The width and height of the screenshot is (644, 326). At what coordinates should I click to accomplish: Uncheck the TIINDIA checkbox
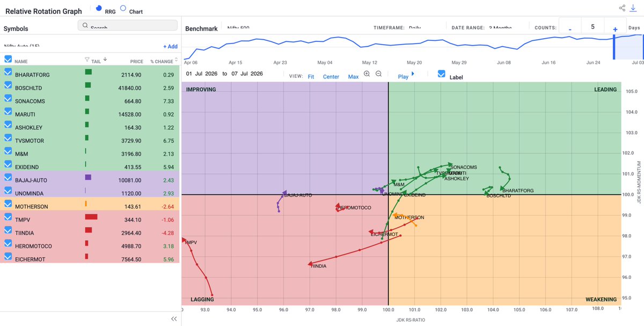point(8,230)
